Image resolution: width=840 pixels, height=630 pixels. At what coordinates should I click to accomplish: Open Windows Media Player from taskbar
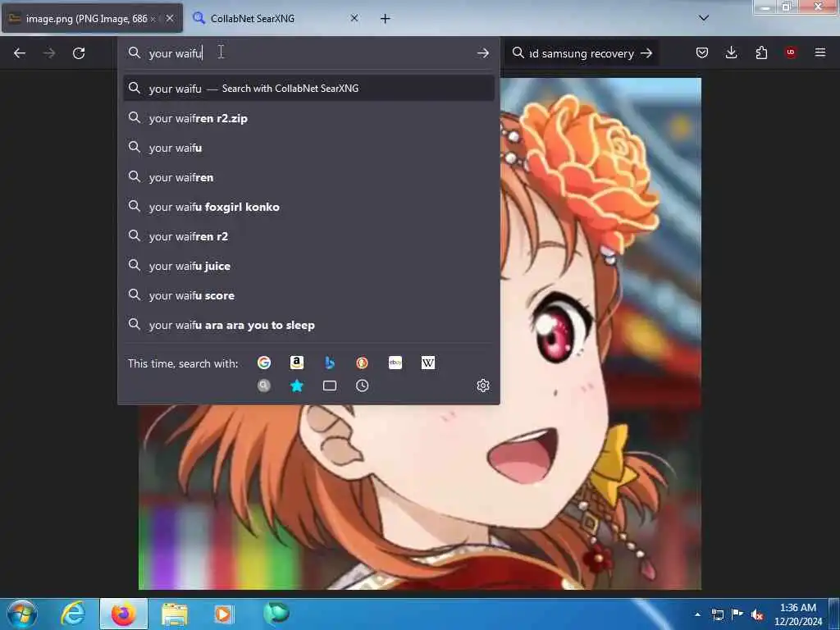224,614
